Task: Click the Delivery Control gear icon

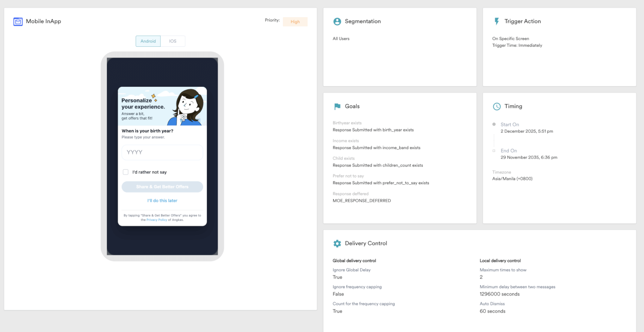Action: coord(337,243)
